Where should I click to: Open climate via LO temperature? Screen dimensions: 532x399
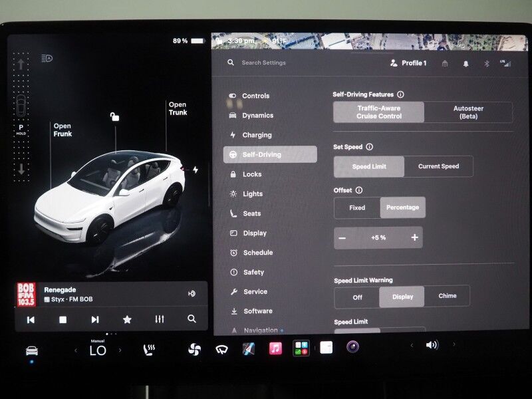click(98, 350)
